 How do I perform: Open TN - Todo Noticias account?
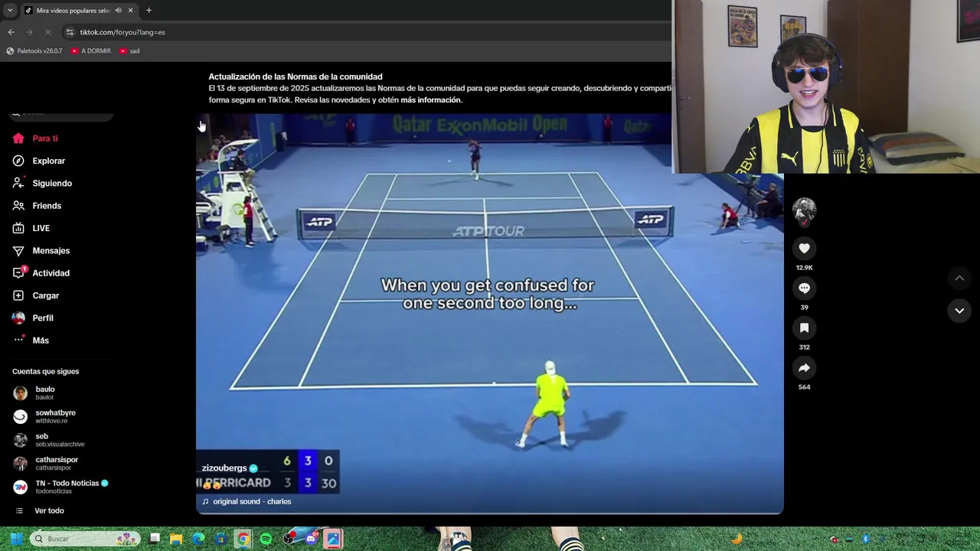pyautogui.click(x=61, y=487)
